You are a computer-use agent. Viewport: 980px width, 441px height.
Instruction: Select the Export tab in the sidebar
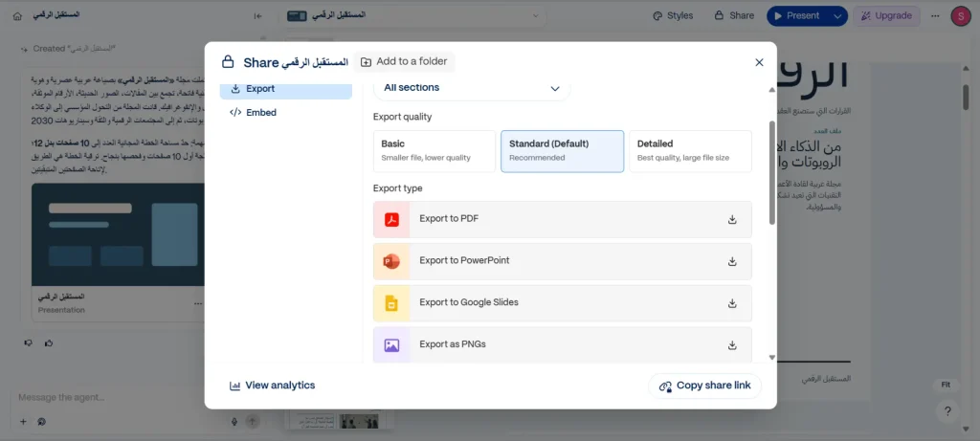[x=285, y=89]
